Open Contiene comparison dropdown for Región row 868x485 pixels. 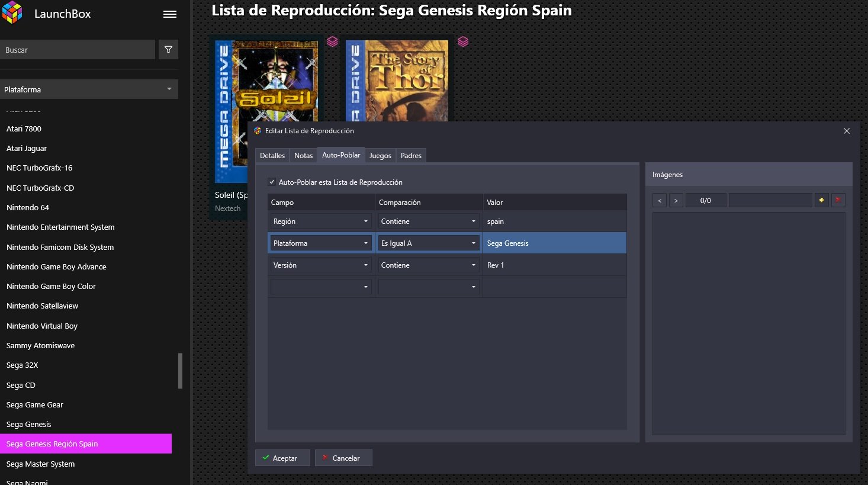[429, 221]
